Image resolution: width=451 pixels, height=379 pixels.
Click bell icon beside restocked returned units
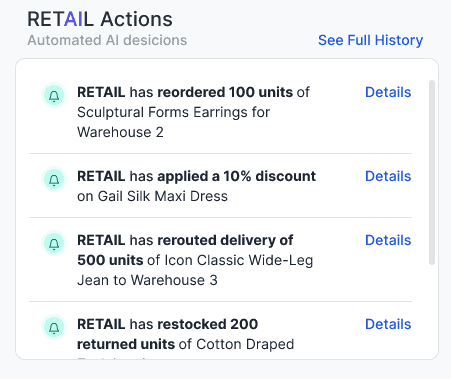pyautogui.click(x=54, y=328)
